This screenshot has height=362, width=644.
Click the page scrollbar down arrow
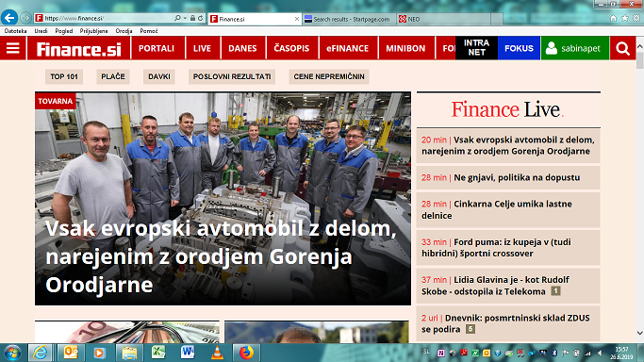639,333
